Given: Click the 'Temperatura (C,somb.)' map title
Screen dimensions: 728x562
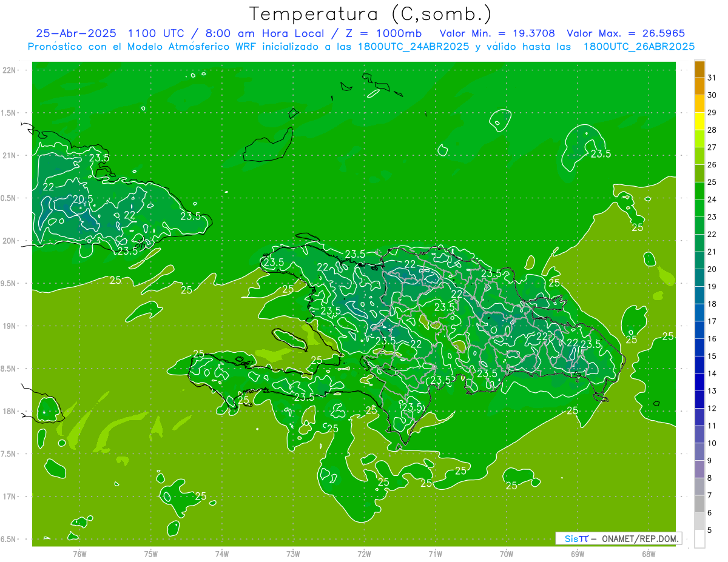Looking at the screenshot, I should pyautogui.click(x=370, y=14).
